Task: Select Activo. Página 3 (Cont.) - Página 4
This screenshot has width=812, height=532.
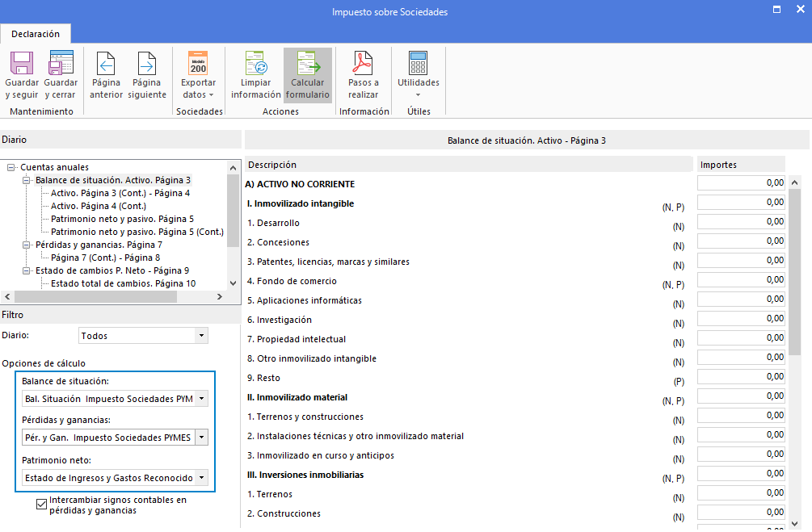Action: point(120,193)
